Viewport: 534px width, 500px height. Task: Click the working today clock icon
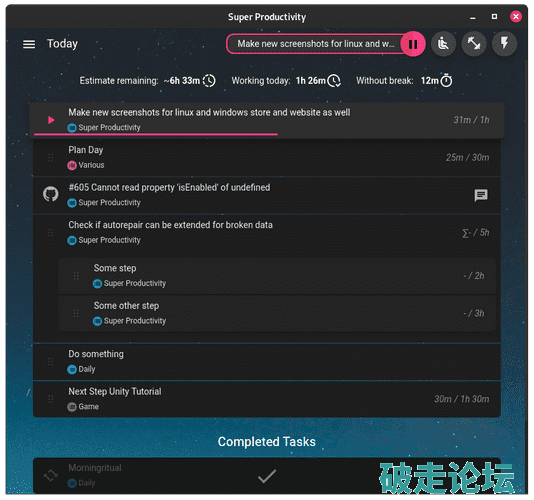click(334, 81)
